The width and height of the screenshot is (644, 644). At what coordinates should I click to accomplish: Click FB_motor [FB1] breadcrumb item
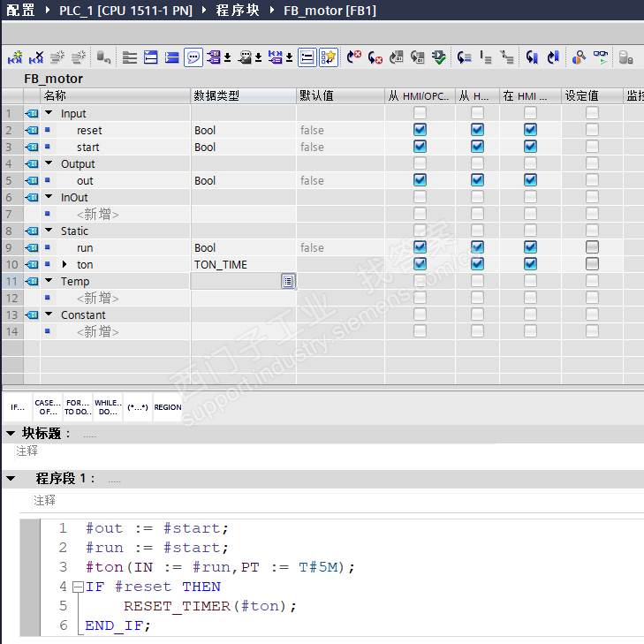click(330, 11)
